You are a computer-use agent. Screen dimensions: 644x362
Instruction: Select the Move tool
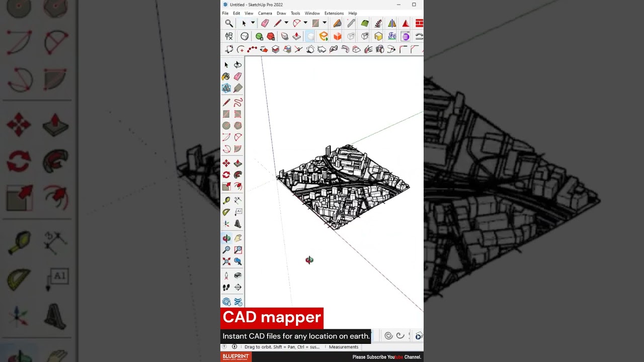(x=226, y=163)
